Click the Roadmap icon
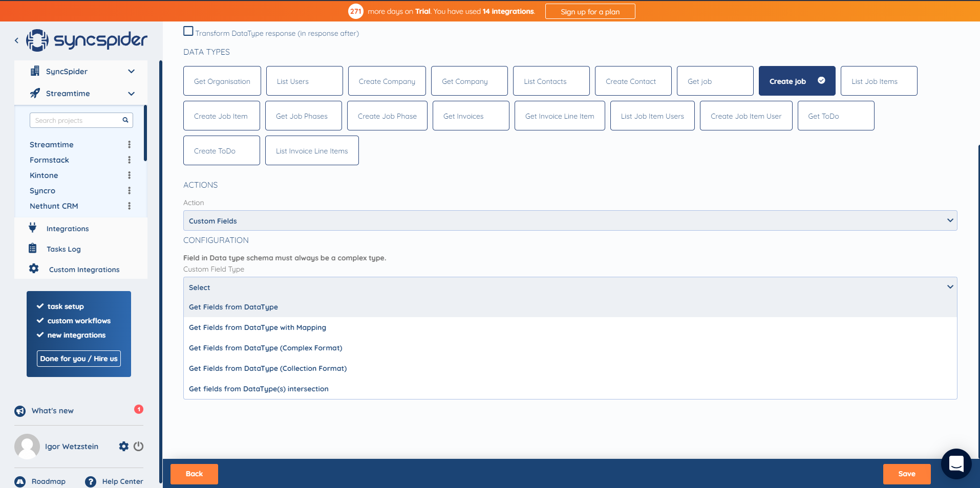Image resolution: width=980 pixels, height=488 pixels. tap(20, 481)
